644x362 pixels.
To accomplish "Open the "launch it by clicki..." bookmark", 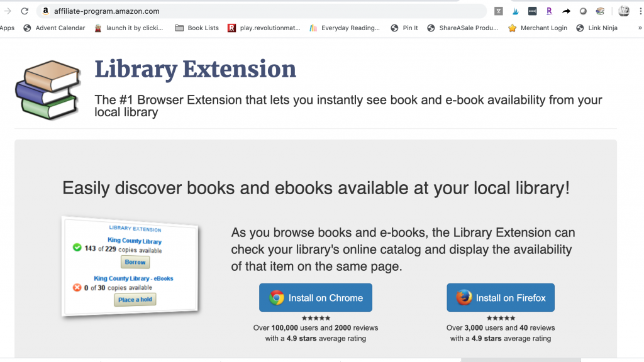I will [x=129, y=28].
